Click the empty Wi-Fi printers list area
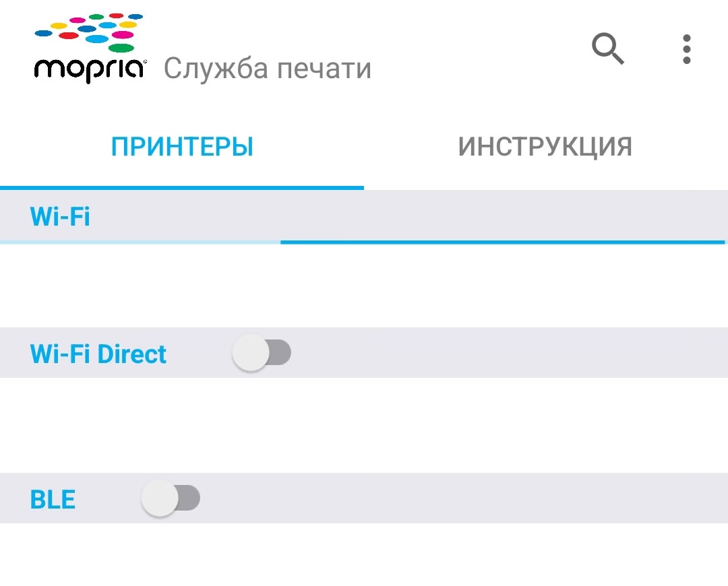 point(364,286)
